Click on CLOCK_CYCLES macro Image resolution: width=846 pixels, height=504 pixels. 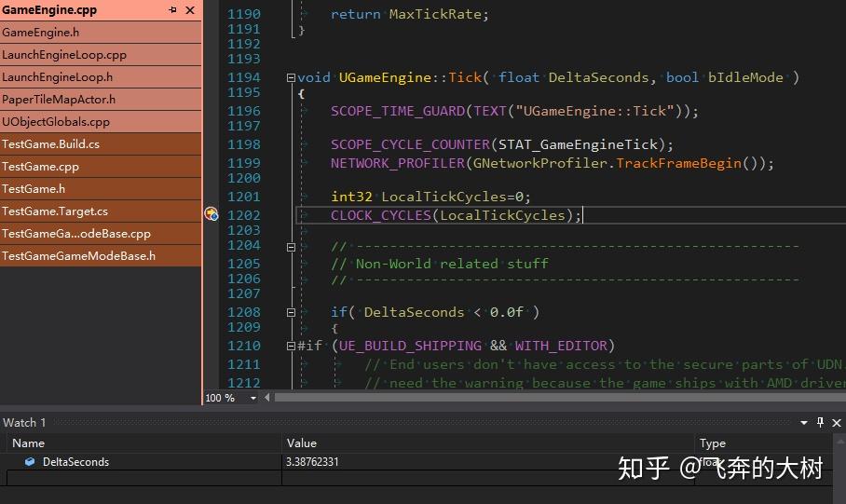(x=381, y=215)
